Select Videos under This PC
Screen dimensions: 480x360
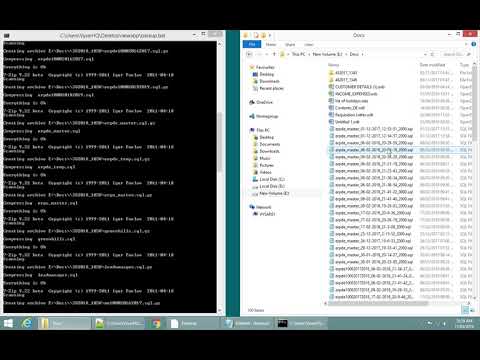[265, 172]
